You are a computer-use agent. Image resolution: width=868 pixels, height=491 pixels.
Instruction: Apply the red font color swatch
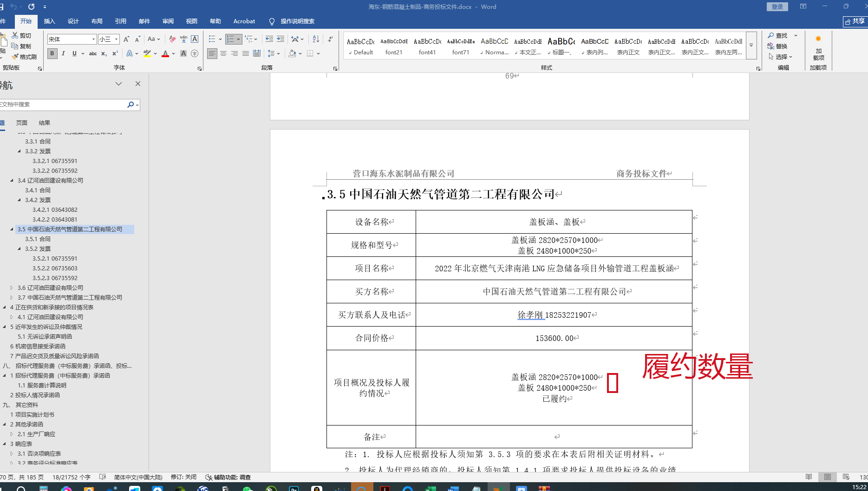tap(165, 53)
